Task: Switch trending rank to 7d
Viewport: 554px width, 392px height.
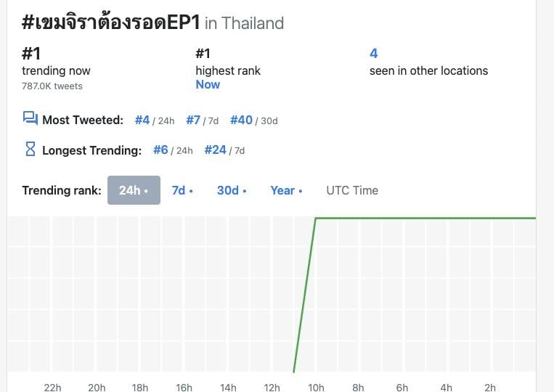Action: point(182,190)
